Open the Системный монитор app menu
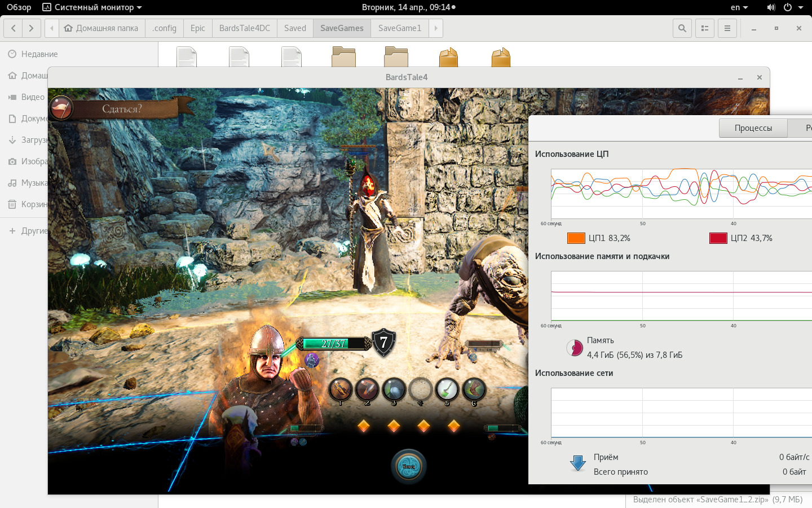Viewport: 812px width, 508px height. tap(92, 7)
